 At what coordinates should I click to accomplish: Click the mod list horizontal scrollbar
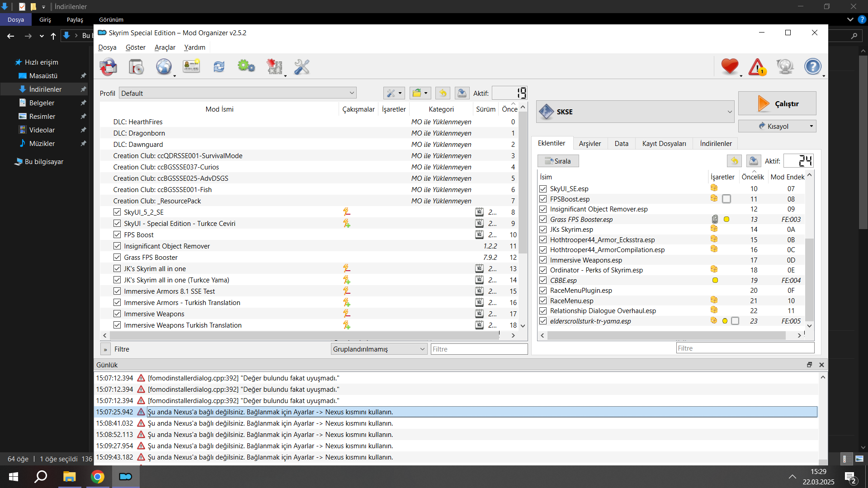pos(303,335)
